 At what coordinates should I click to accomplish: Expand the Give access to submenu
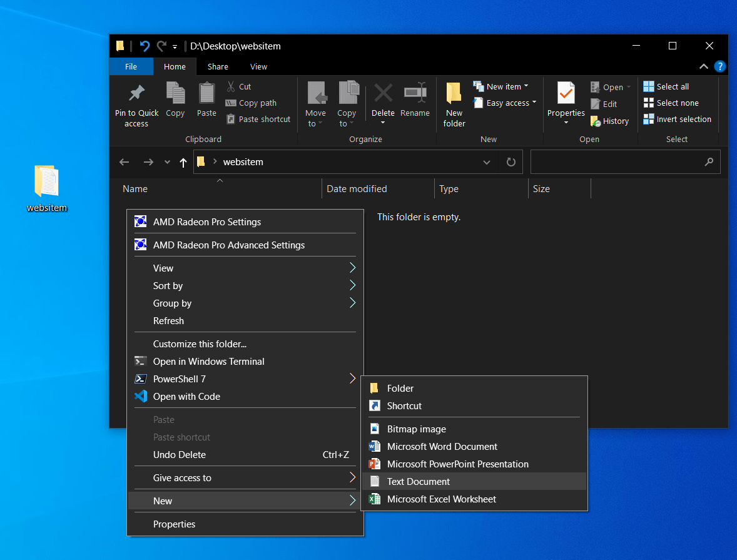(245, 477)
